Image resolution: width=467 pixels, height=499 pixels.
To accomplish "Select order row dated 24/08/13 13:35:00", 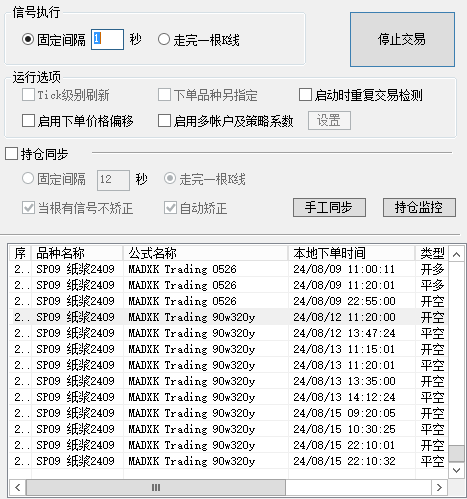I will point(229,381).
